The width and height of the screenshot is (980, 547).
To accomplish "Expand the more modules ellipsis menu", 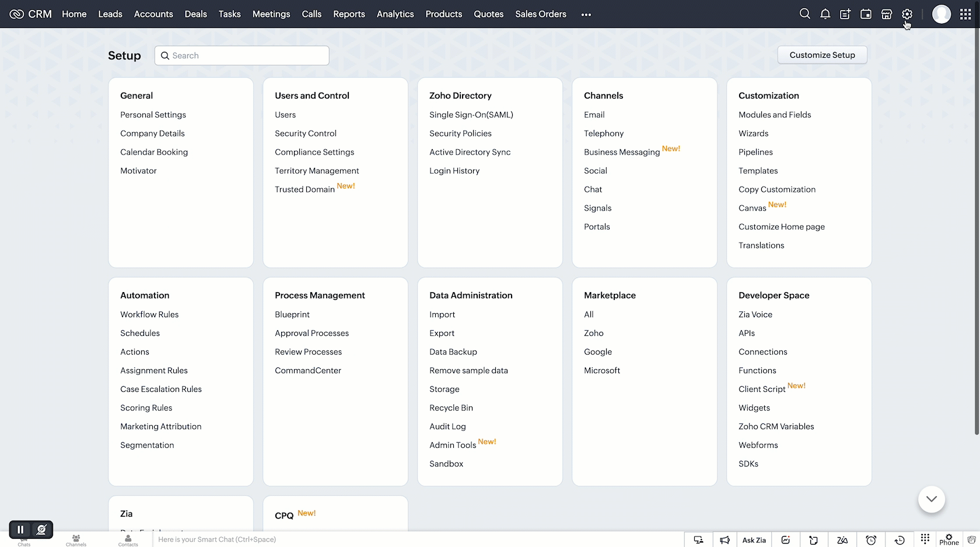I will click(586, 15).
